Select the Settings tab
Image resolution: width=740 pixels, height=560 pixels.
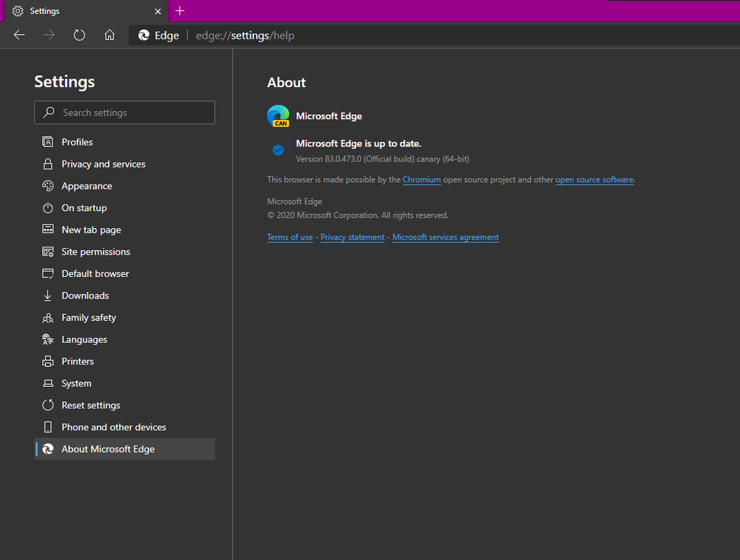(x=87, y=11)
